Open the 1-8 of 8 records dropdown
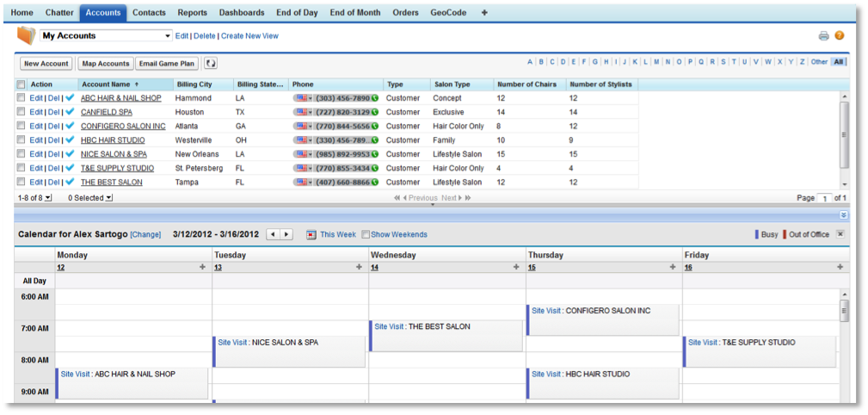The image size is (868, 415). pos(47,198)
